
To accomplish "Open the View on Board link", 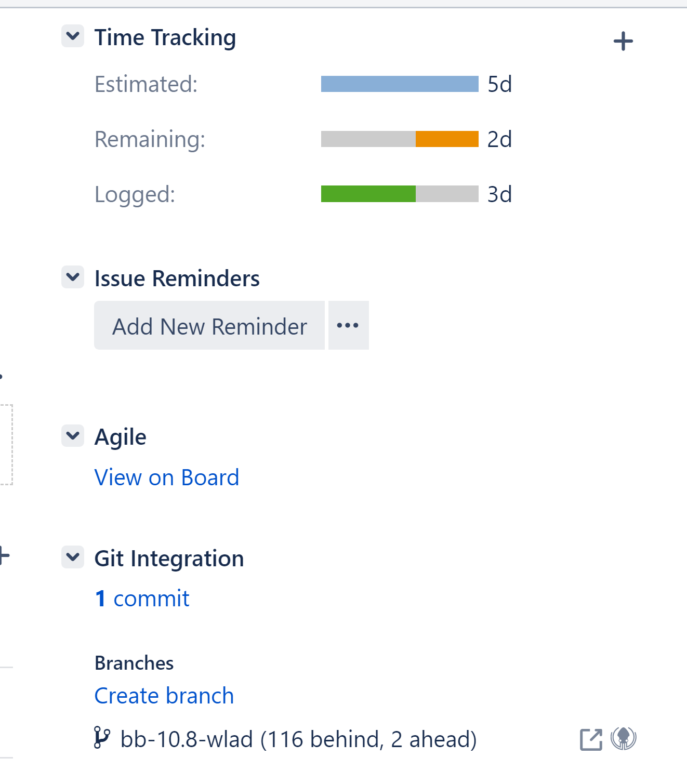I will 167,477.
